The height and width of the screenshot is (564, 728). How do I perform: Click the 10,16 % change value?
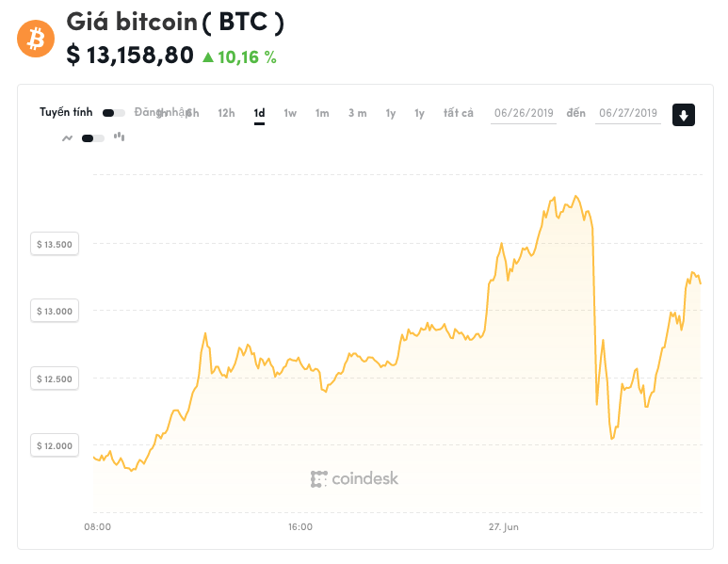(247, 56)
